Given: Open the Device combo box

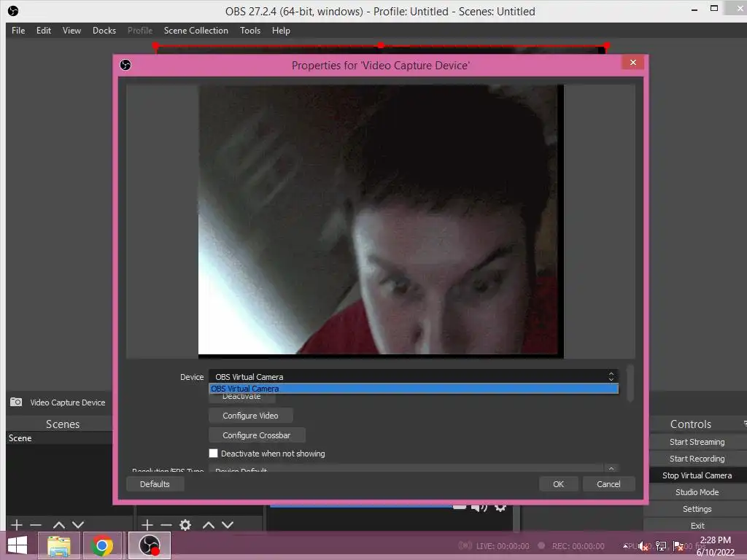Looking at the screenshot, I should coord(414,377).
